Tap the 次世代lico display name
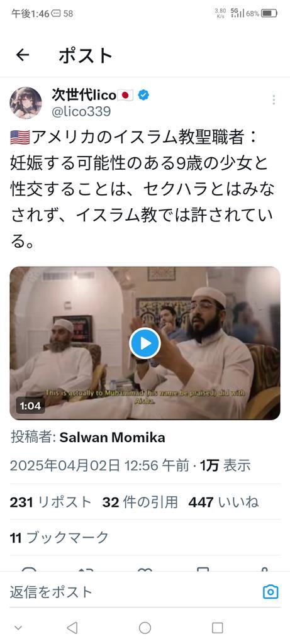 (84, 96)
